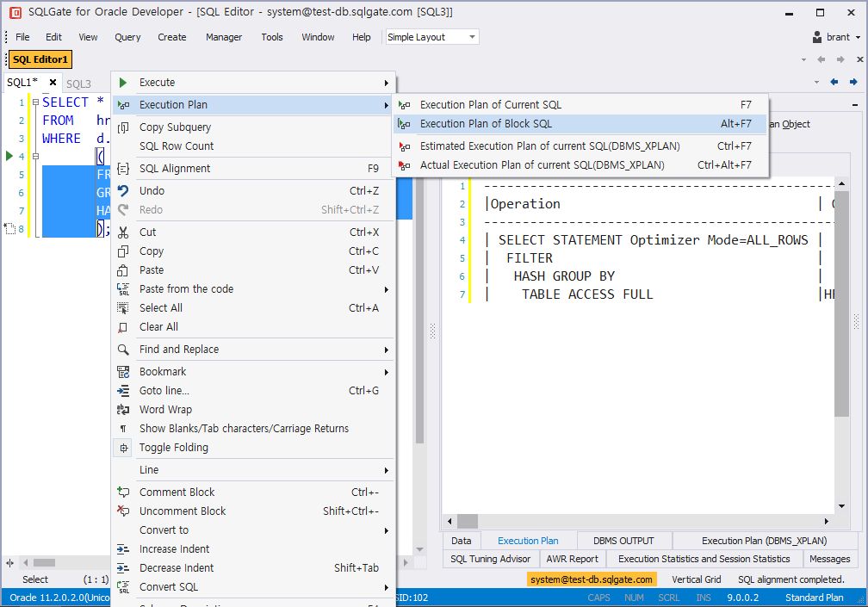868x607 pixels.
Task: Click the Clear All icon
Action: [x=123, y=327]
